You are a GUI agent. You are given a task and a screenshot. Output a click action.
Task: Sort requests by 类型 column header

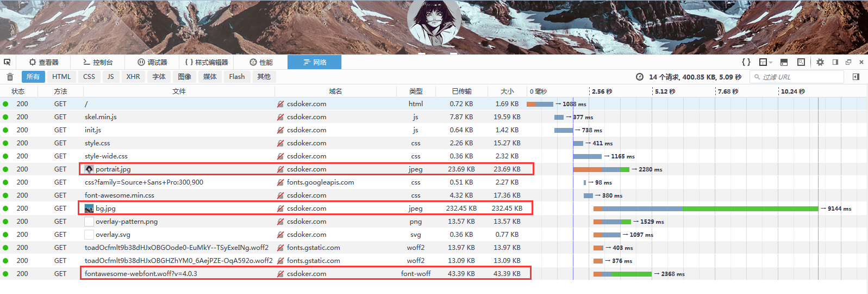coord(416,91)
